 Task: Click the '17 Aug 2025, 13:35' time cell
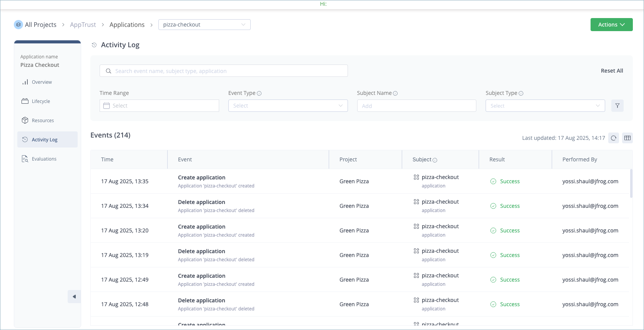click(x=125, y=181)
